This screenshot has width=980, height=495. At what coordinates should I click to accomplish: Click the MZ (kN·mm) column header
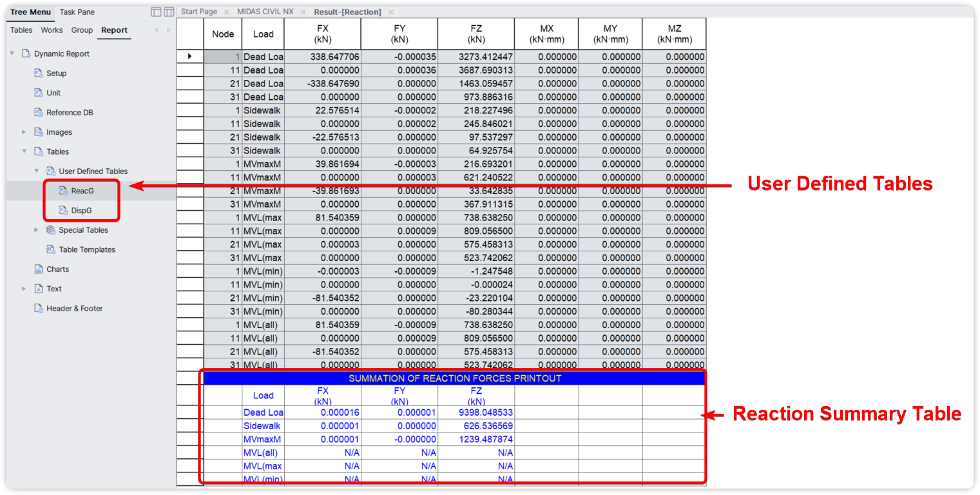pos(674,34)
